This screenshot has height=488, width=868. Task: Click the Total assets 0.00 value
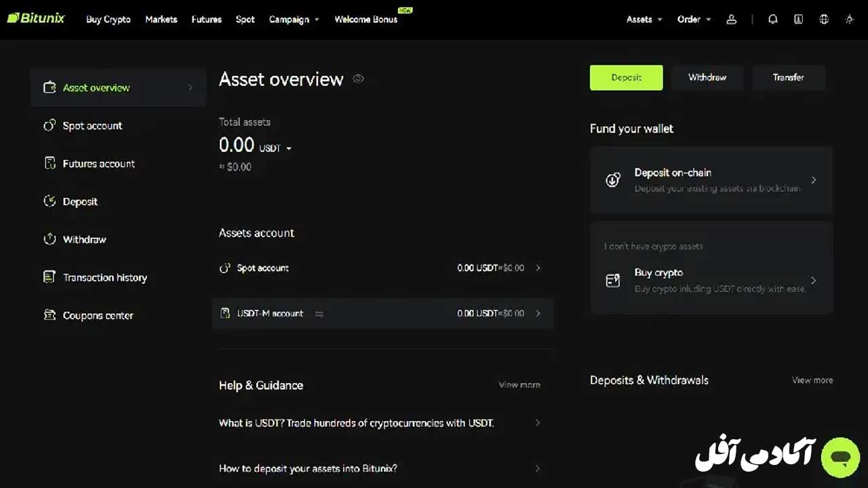(x=237, y=145)
